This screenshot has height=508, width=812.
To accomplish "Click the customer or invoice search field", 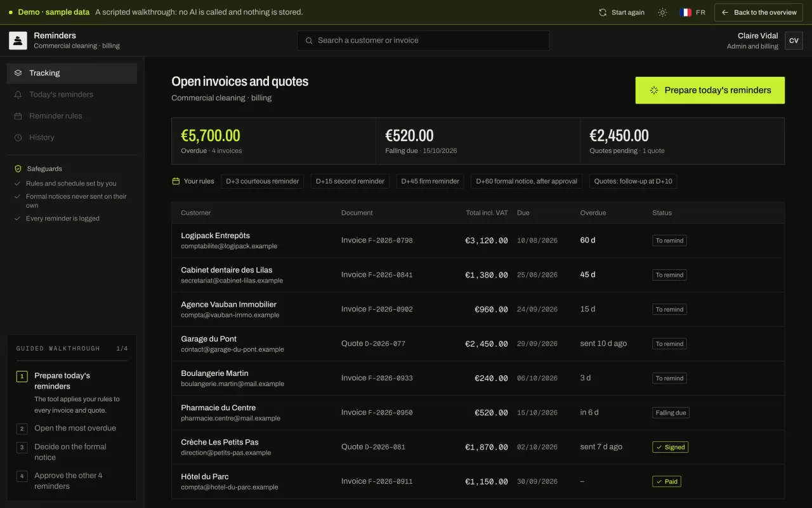I will tap(423, 41).
